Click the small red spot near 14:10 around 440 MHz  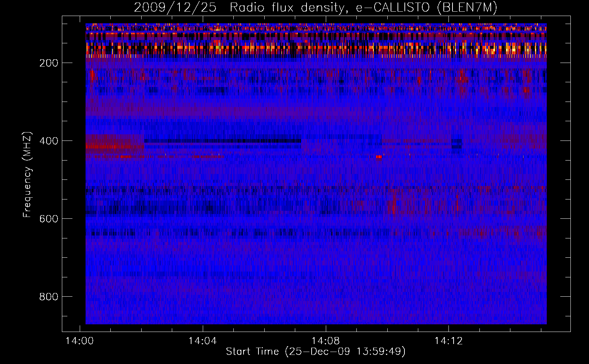pyautogui.click(x=379, y=157)
